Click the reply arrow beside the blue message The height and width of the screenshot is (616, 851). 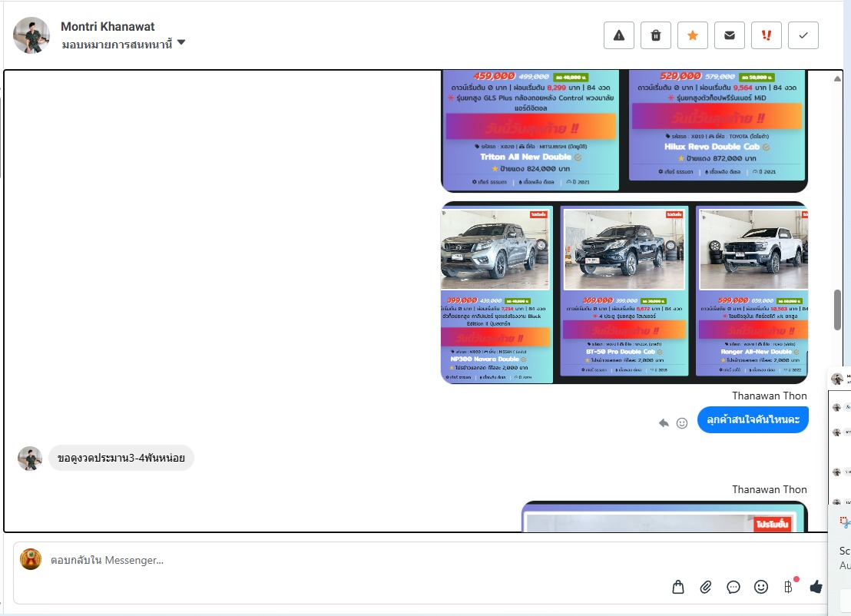664,422
